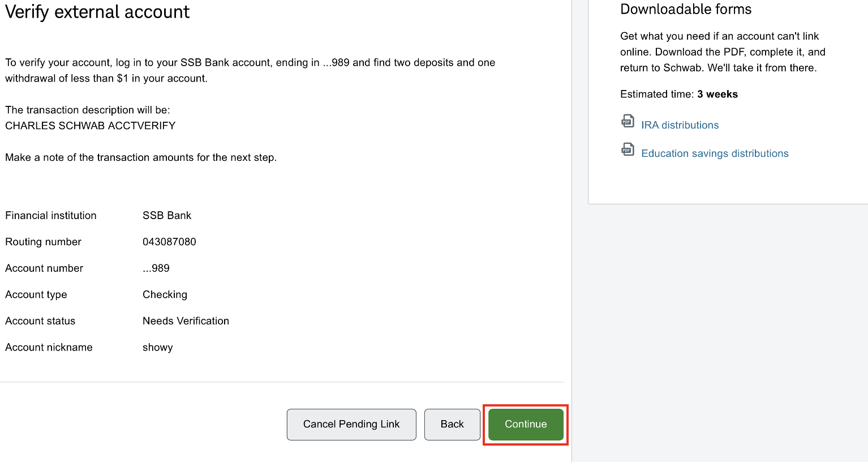The image size is (868, 462).
Task: Click the 'Account nickname' label
Action: tap(49, 348)
